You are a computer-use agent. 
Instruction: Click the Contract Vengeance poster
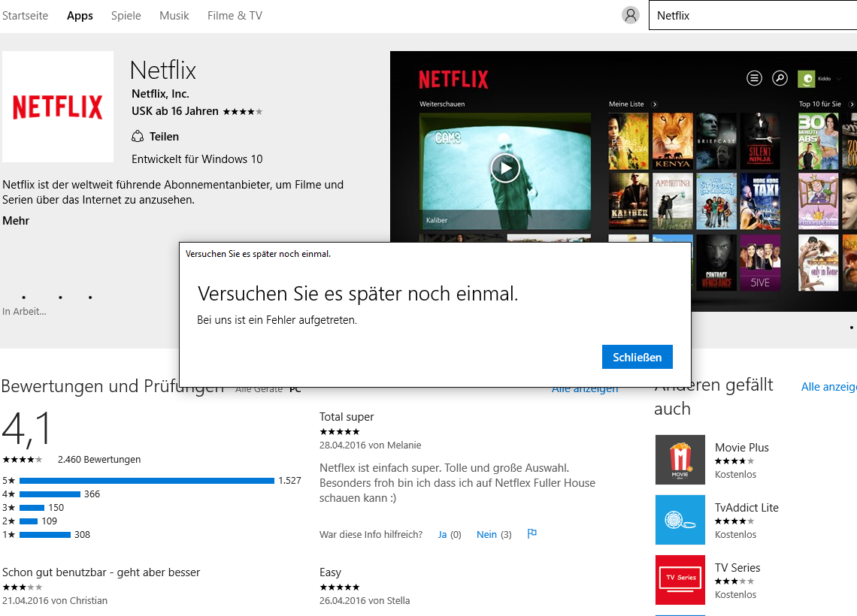tap(716, 263)
